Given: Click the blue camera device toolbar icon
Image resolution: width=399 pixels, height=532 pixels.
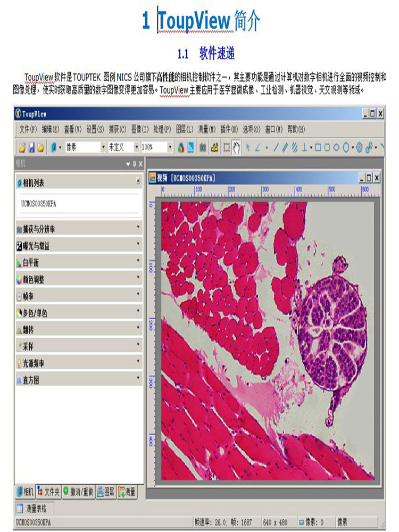Looking at the screenshot, I should 53,147.
